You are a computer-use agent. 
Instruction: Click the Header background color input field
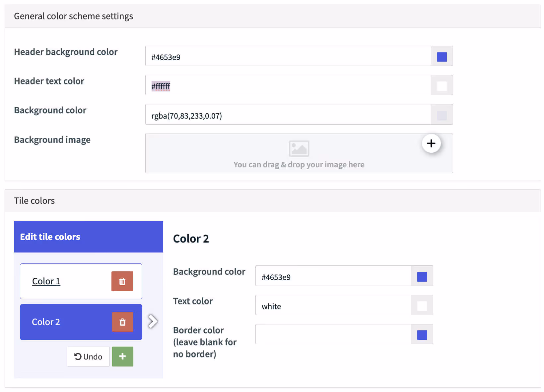click(289, 56)
